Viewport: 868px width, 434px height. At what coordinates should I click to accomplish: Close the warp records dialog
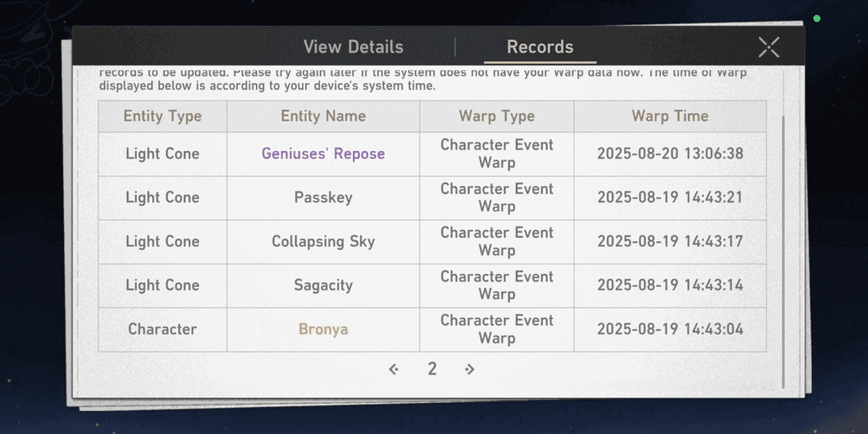(x=769, y=47)
